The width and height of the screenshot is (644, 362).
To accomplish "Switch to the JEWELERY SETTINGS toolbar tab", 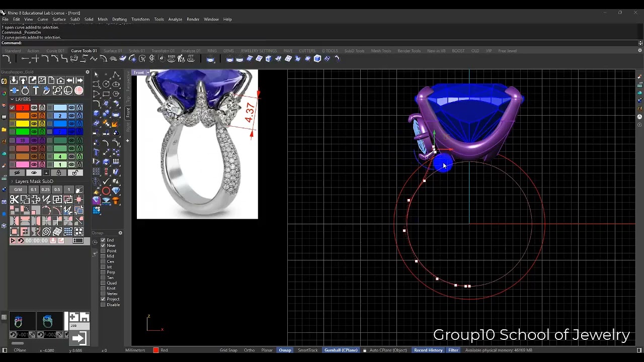I will [x=259, y=51].
